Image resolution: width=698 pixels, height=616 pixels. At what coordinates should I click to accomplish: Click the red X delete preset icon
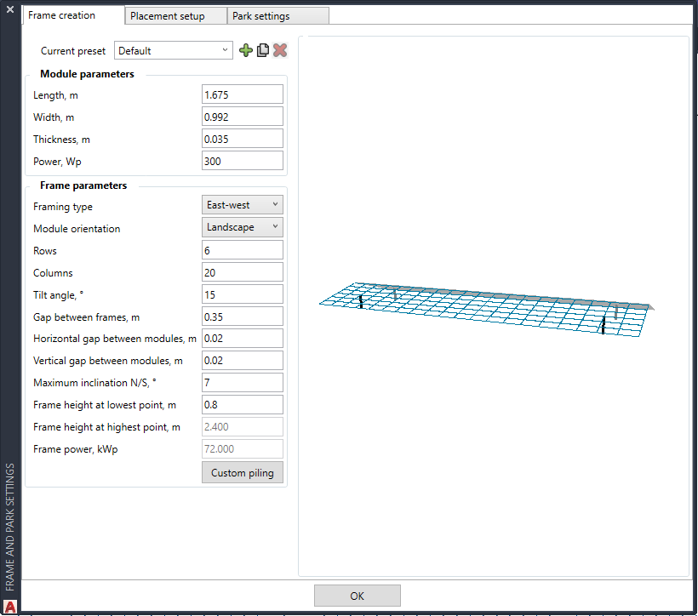pyautogui.click(x=280, y=51)
